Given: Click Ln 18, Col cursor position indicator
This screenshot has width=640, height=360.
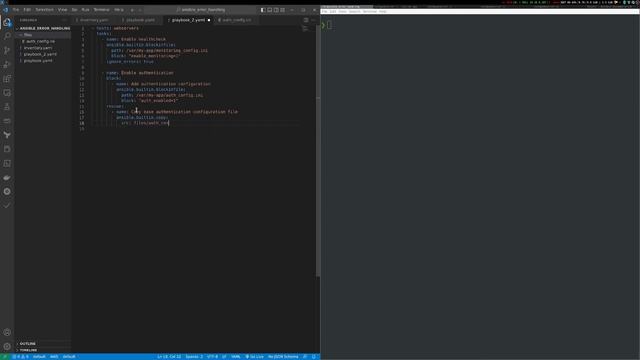Looking at the screenshot, I should 169,357.
